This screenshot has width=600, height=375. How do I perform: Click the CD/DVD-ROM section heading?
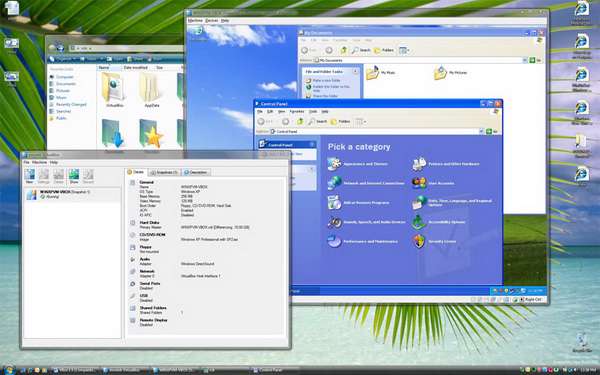(152, 235)
